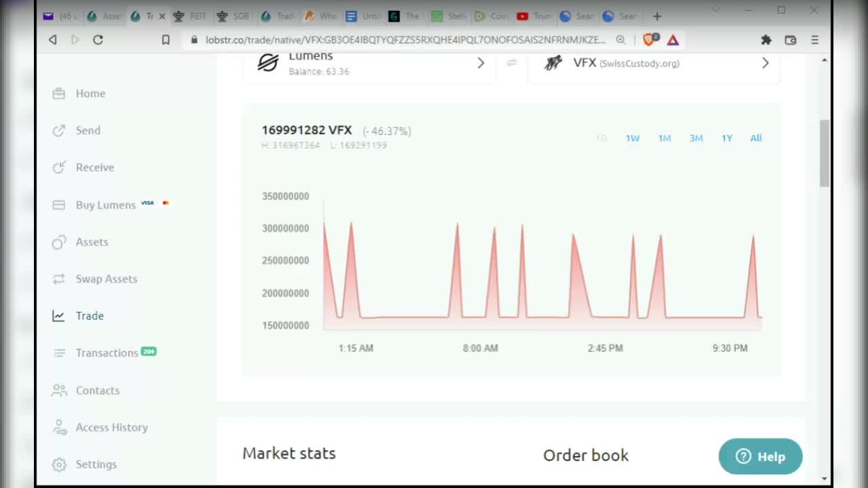
Task: Expand the Lumens asset selector chevron
Action: point(481,63)
